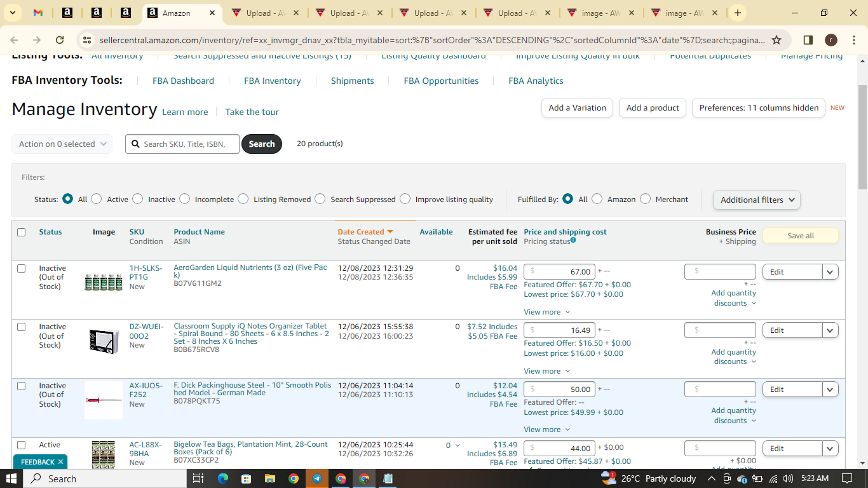
Task: Open Microsoft Store from the taskbar
Action: [247, 478]
